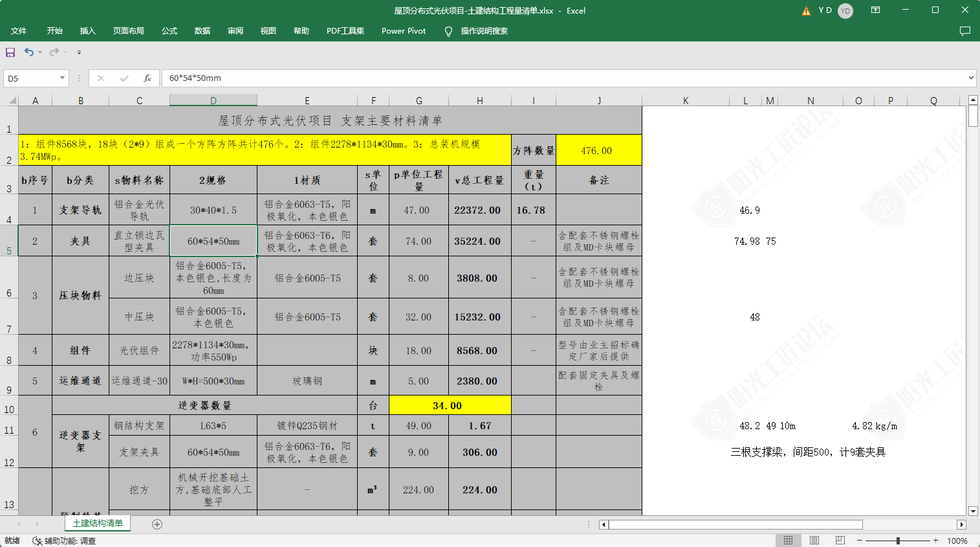
Task: Undo the last action
Action: [x=29, y=52]
